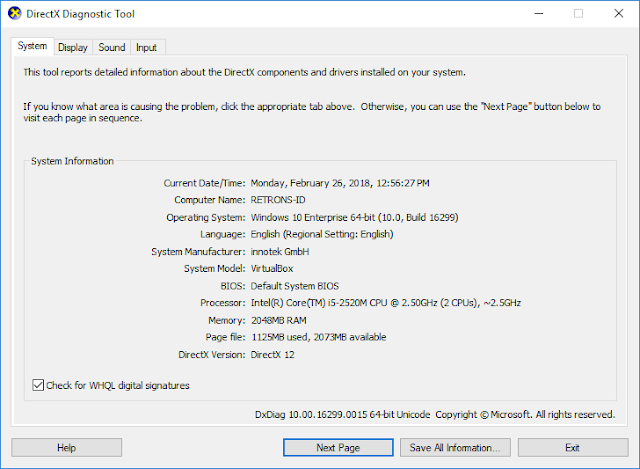Open the Display tab

(73, 47)
